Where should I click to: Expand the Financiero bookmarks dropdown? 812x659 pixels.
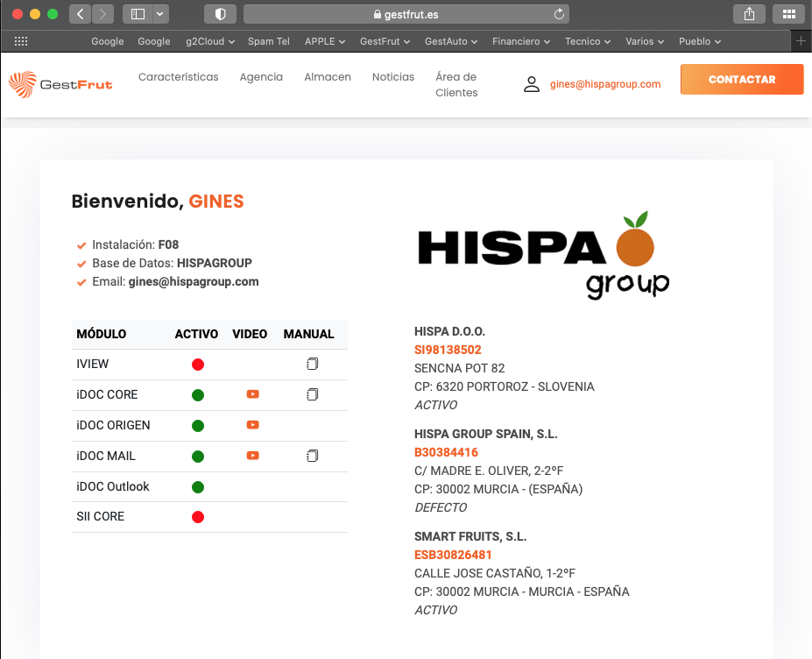point(521,41)
